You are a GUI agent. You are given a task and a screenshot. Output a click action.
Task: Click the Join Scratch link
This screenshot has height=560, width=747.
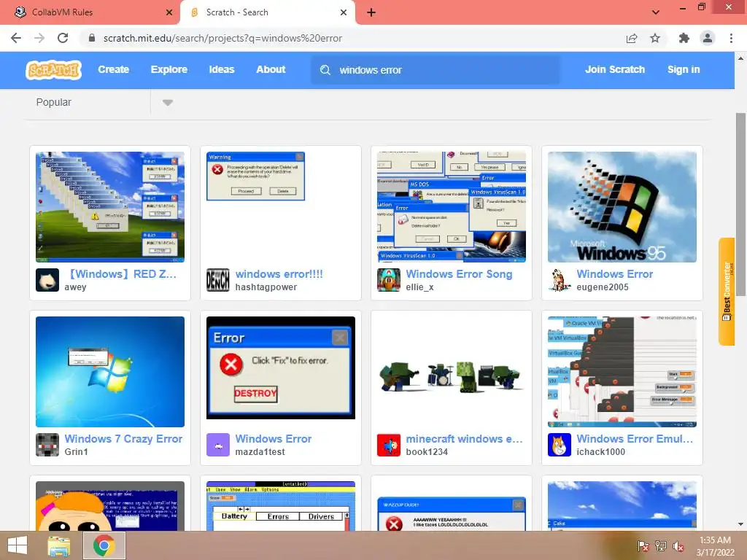point(614,69)
